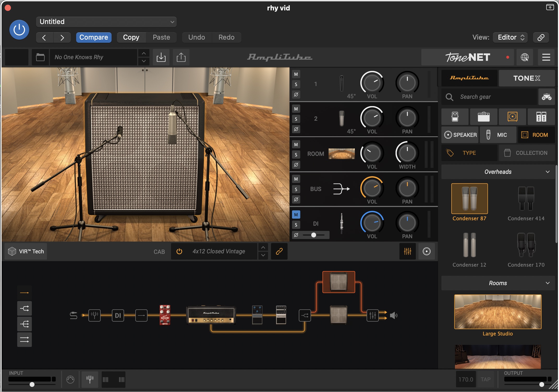Toggle the 4x12 Closed Vintage cab power
Image resolution: width=559 pixels, height=392 pixels.
[x=179, y=251]
